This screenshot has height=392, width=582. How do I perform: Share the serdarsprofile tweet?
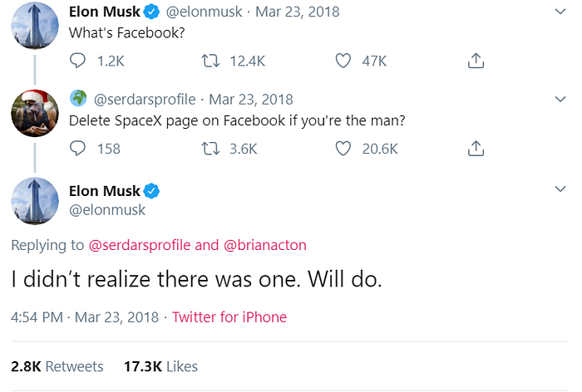pyautogui.click(x=476, y=149)
